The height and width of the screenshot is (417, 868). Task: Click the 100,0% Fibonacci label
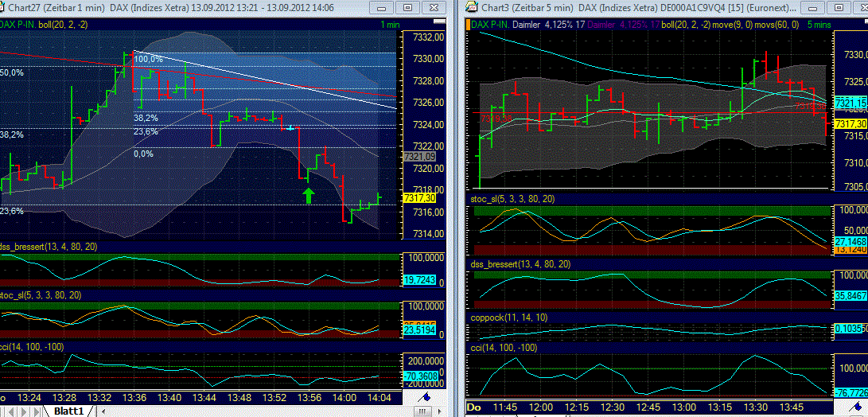coord(148,59)
